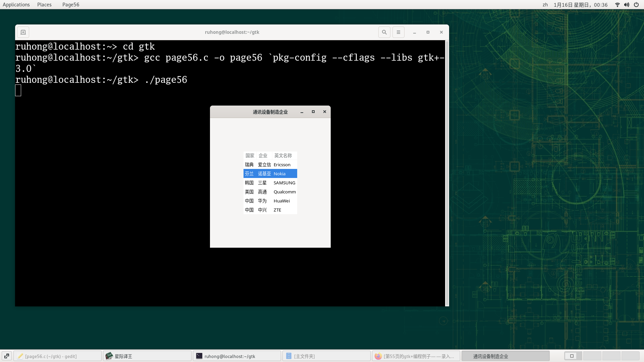Select the SAMSUNG row
Viewport: 644px width, 362px height.
click(270, 183)
